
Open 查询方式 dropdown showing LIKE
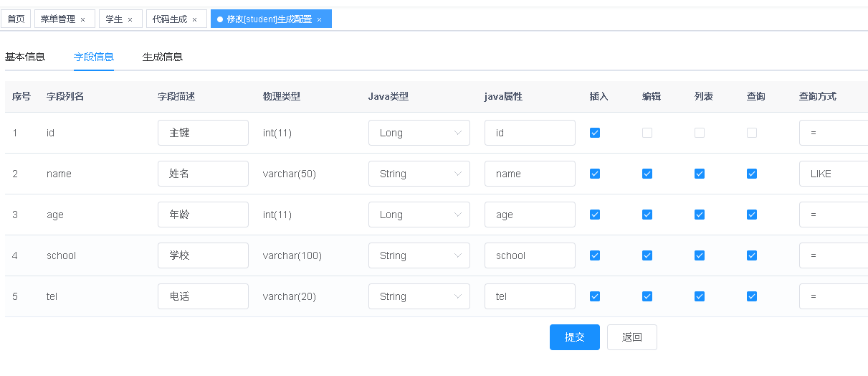point(833,174)
